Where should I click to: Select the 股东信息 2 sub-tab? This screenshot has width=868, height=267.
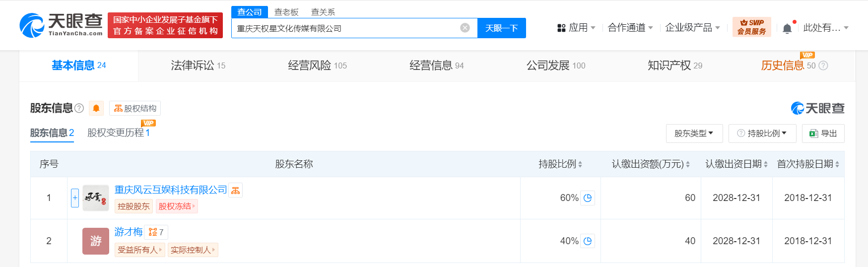point(52,133)
